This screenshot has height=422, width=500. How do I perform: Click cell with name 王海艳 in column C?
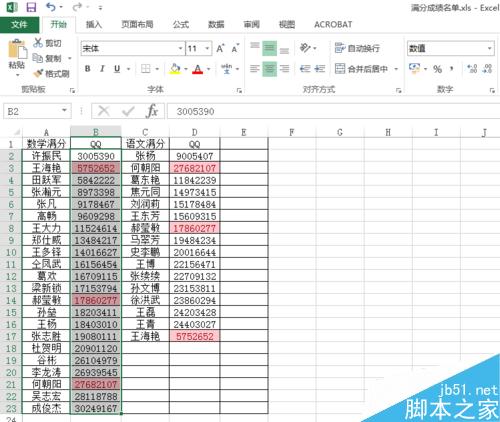click(145, 336)
